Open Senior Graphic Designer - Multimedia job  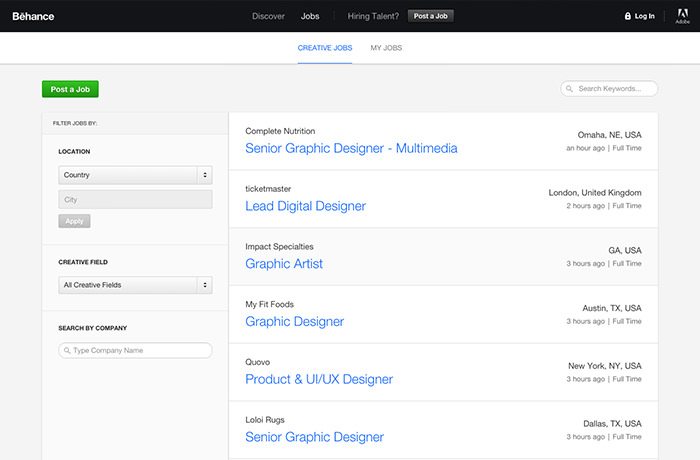pyautogui.click(x=351, y=148)
